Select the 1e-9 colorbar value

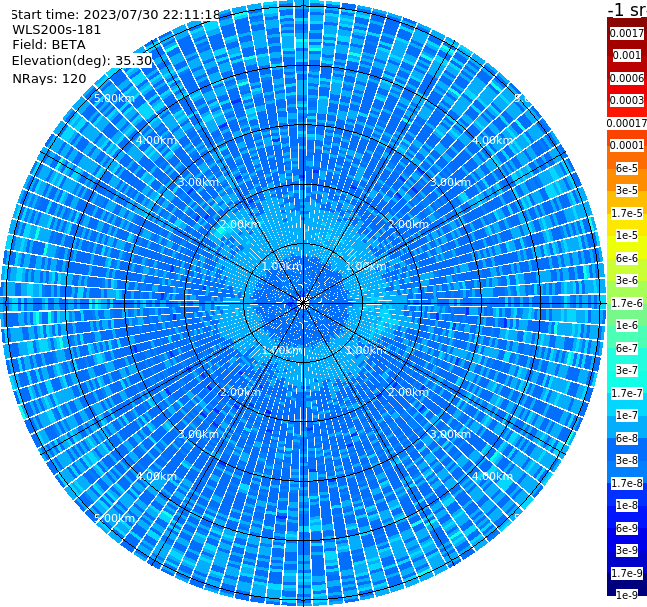627,595
